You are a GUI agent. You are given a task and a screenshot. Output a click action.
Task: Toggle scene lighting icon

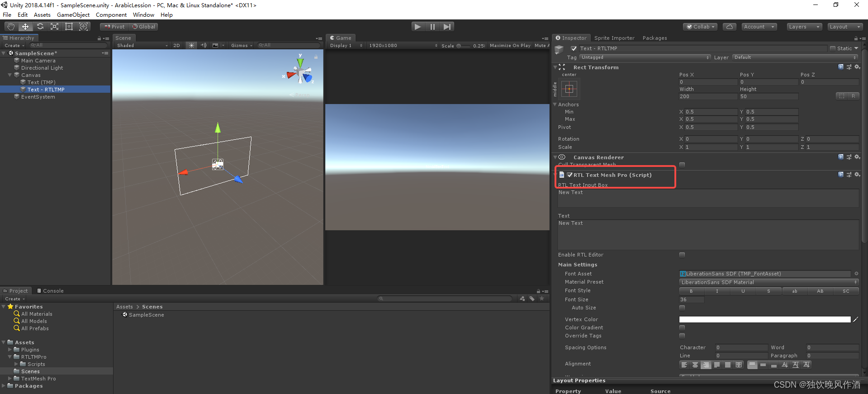[x=192, y=45]
